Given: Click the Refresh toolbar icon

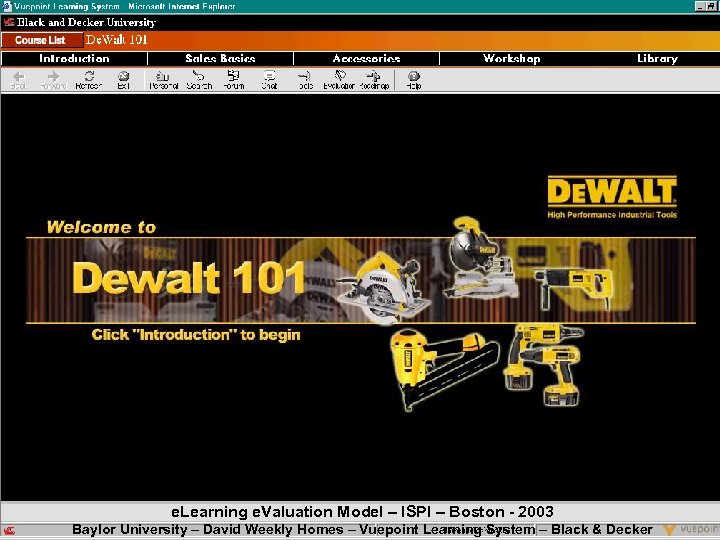Looking at the screenshot, I should 89,79.
